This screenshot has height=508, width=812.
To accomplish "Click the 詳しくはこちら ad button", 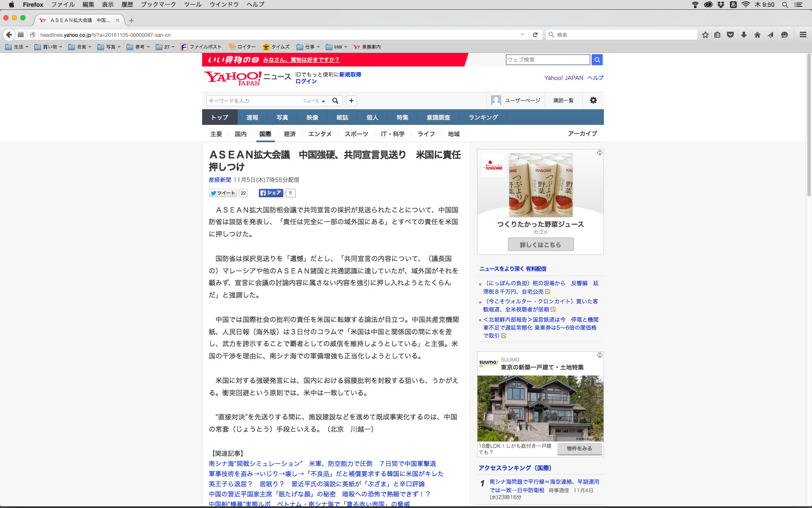I will pyautogui.click(x=540, y=245).
